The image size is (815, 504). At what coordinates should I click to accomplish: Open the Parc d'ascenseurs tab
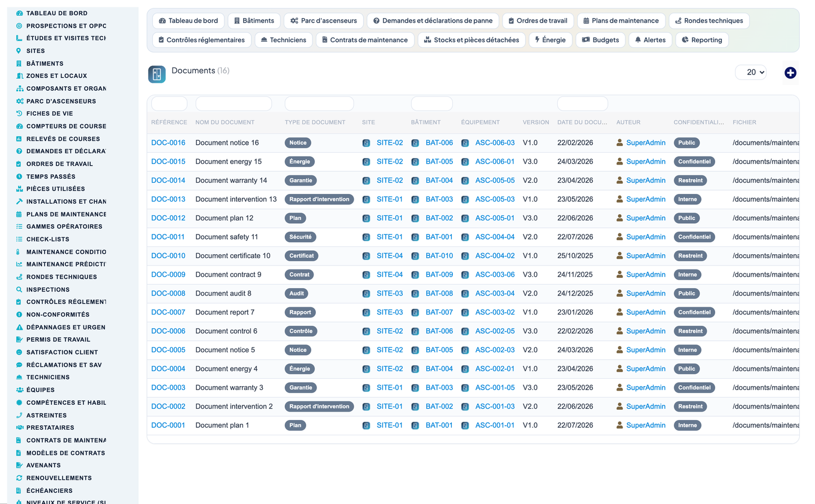click(324, 21)
